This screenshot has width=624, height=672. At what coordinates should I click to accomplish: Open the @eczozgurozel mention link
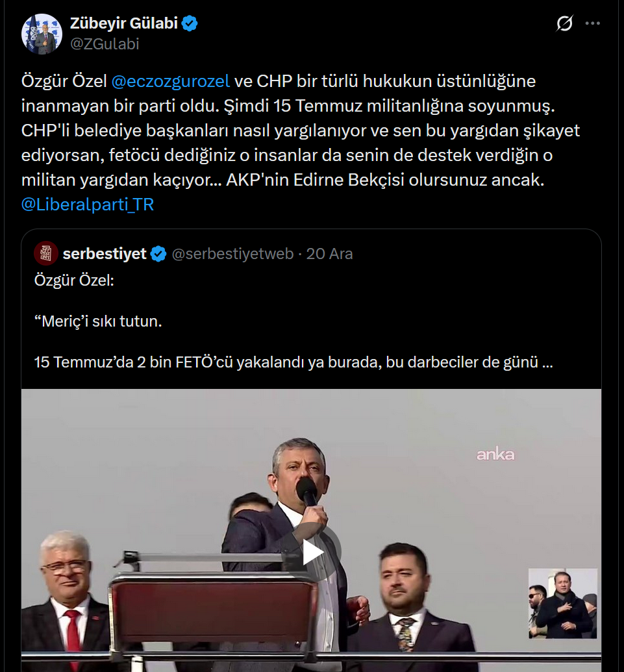pos(171,81)
